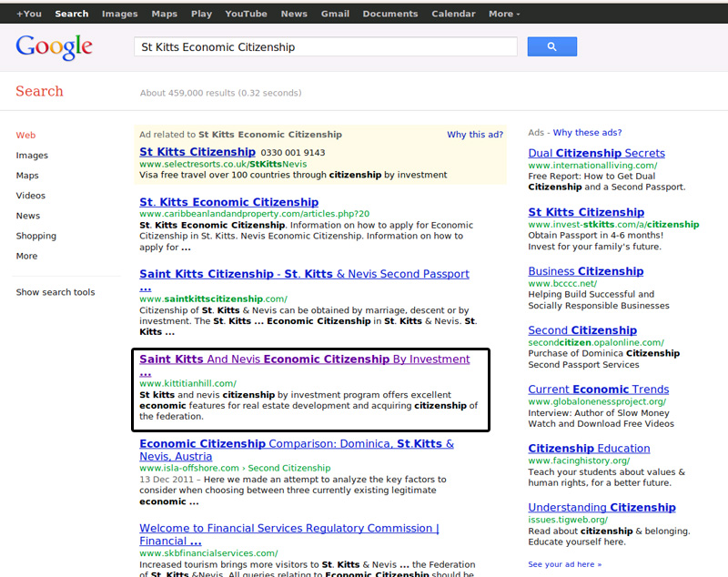Open the 'Understanding Citizenship' ad
The image size is (728, 577).
[602, 507]
